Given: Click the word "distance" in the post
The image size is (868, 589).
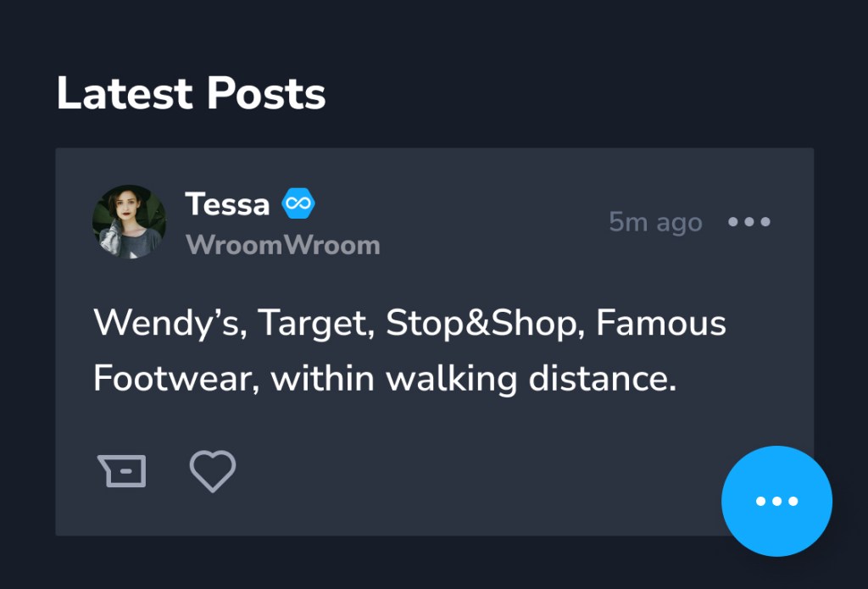Looking at the screenshot, I should [x=600, y=378].
